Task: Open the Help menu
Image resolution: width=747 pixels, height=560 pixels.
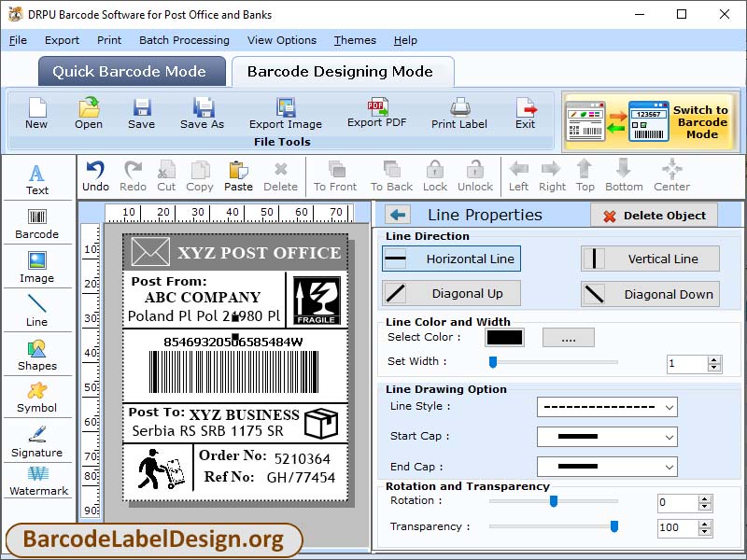Action: pos(405,40)
